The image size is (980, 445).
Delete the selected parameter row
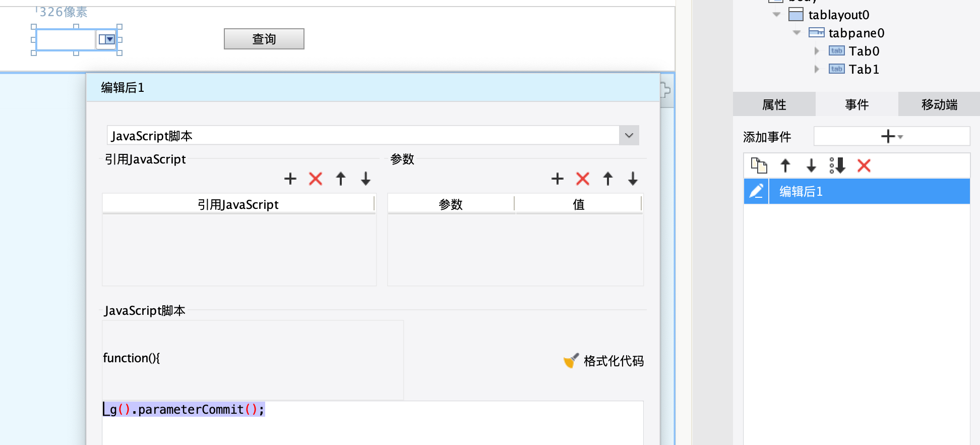coord(583,179)
